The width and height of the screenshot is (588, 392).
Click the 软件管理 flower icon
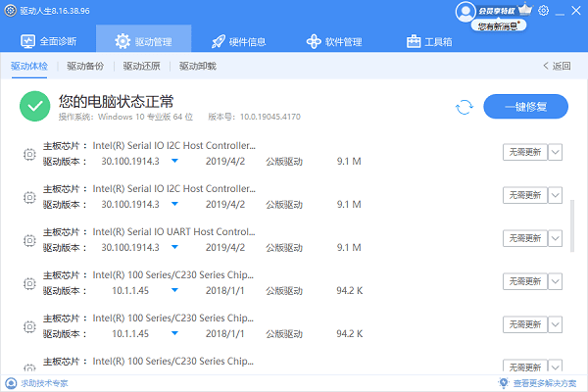coord(314,41)
